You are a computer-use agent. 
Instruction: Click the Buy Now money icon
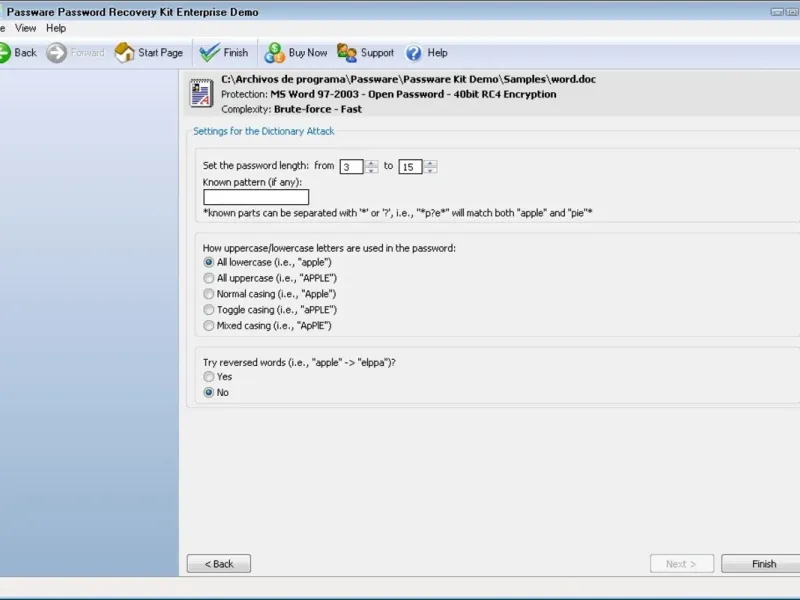pyautogui.click(x=274, y=53)
